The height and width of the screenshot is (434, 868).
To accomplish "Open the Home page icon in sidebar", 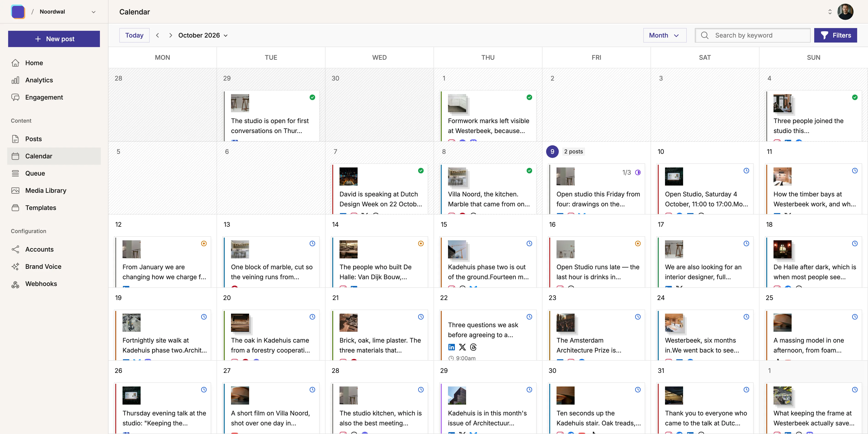I will pyautogui.click(x=15, y=63).
